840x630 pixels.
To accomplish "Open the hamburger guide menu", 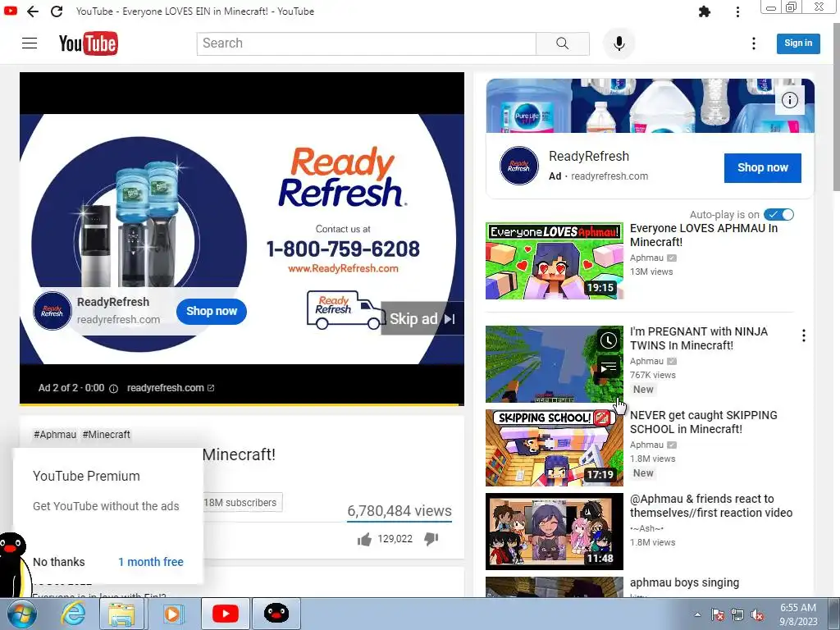I will pos(30,43).
